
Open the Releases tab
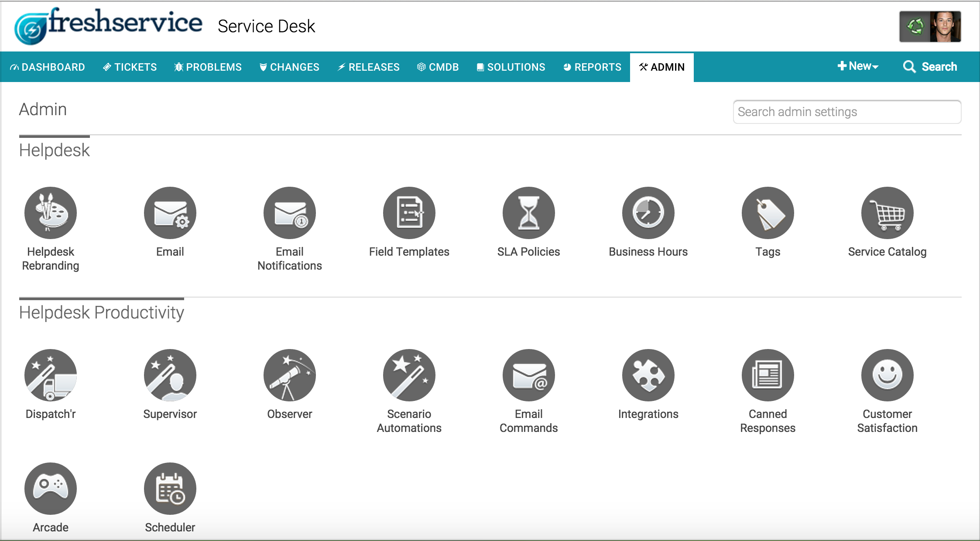tap(369, 67)
